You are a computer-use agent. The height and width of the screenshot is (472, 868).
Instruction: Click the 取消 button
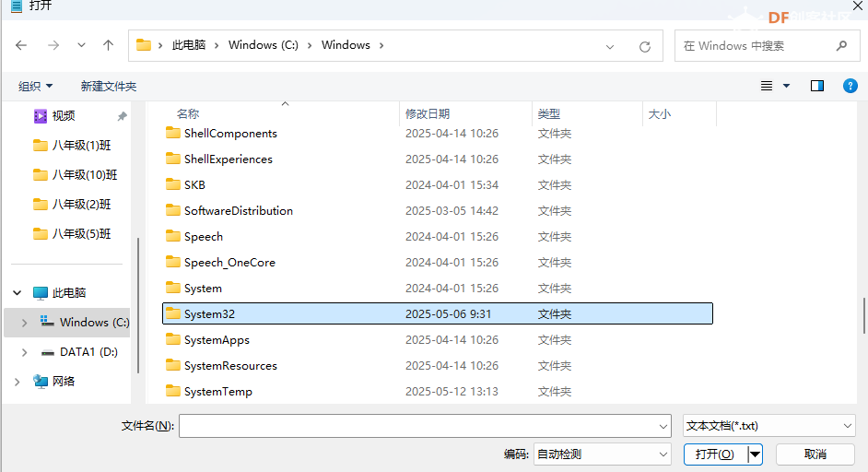tap(815, 454)
